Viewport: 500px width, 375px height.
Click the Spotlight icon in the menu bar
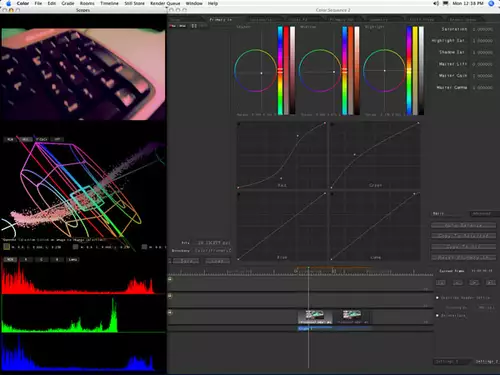click(x=491, y=3)
